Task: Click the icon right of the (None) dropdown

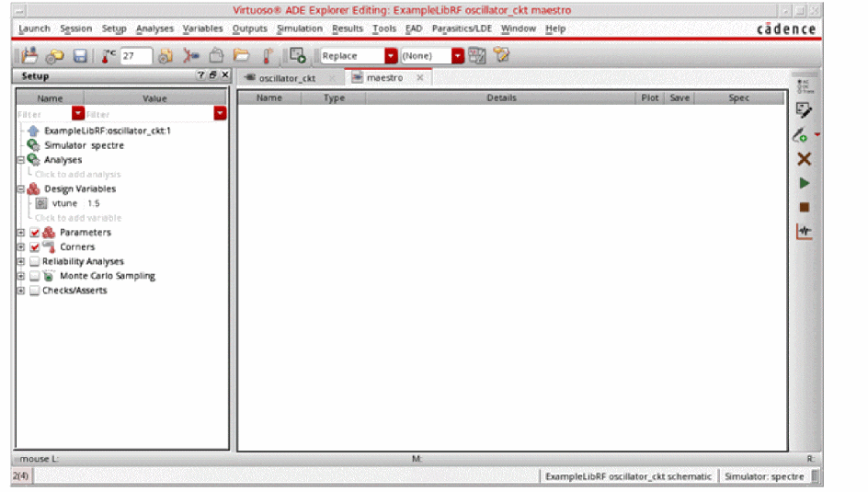Action: [x=476, y=55]
